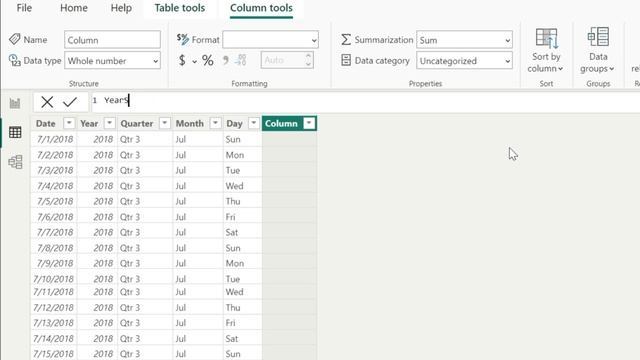The height and width of the screenshot is (360, 640).
Task: Click the decimal places icon
Action: pos(241,60)
